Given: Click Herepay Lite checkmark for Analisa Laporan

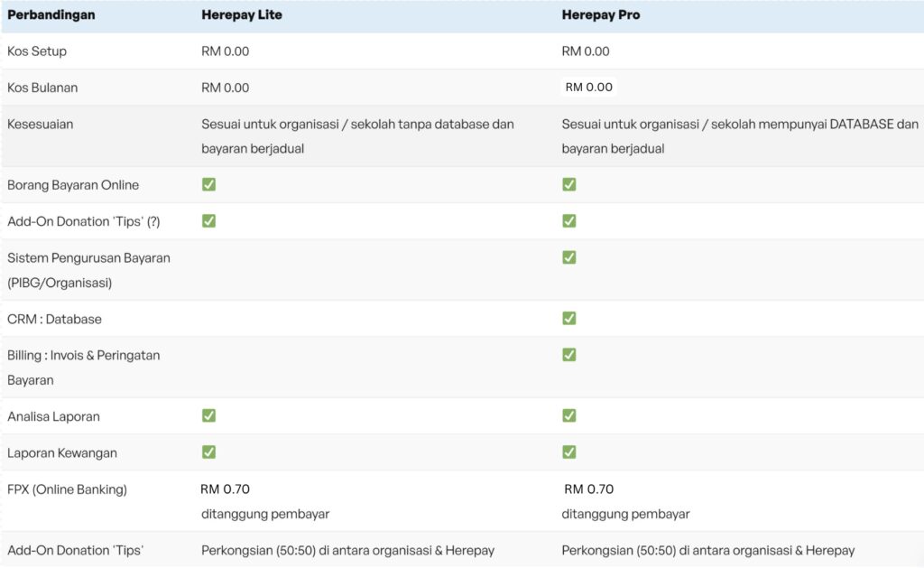Looking at the screenshot, I should tap(208, 415).
